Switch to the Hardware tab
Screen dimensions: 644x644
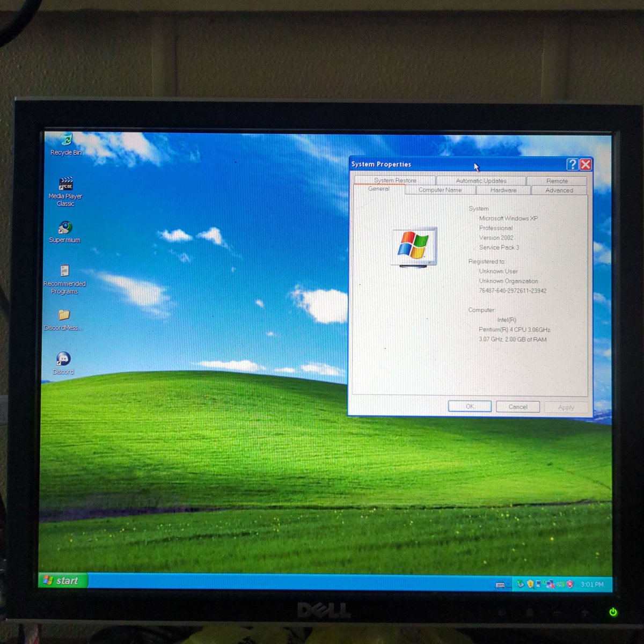(502, 190)
